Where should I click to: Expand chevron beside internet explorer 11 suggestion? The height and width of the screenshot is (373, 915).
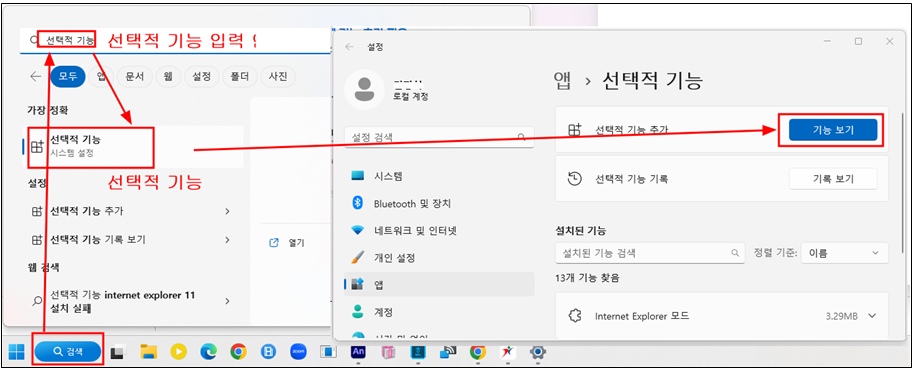click(x=228, y=301)
